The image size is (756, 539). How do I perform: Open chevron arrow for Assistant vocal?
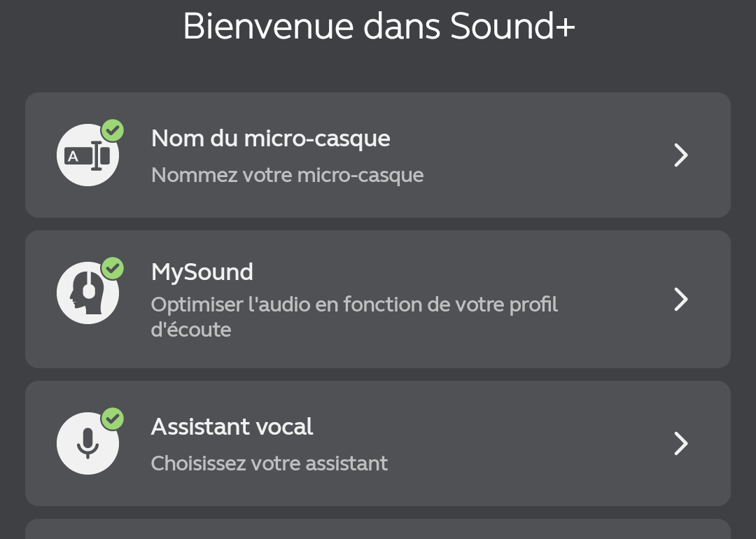[681, 444]
